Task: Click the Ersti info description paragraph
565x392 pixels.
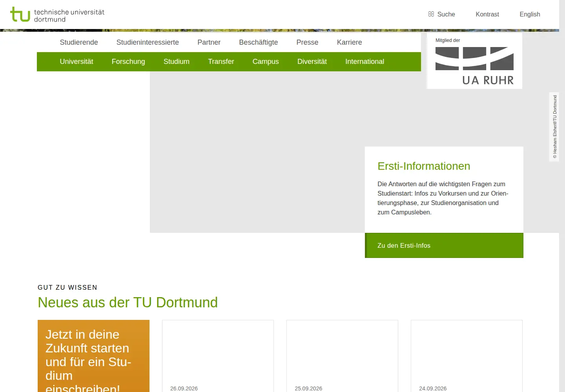Action: (x=443, y=198)
